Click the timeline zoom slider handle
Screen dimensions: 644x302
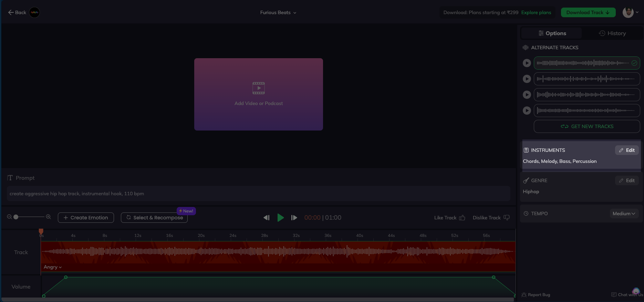(16, 217)
